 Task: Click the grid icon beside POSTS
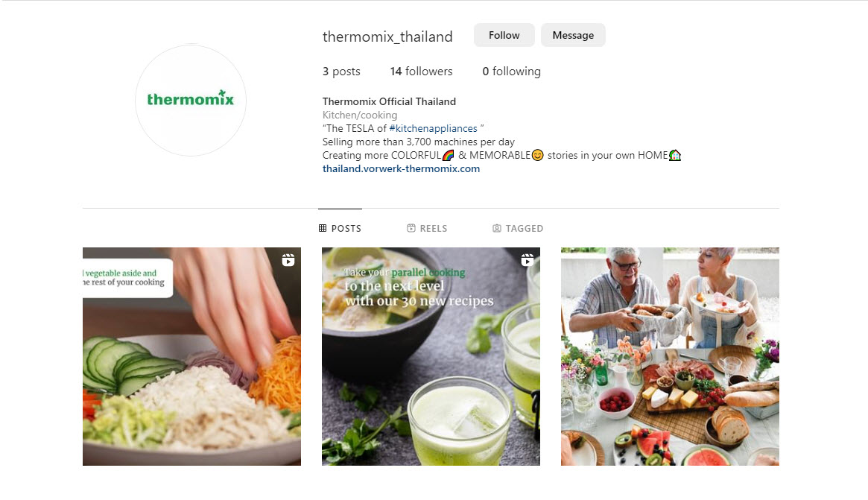click(x=323, y=228)
